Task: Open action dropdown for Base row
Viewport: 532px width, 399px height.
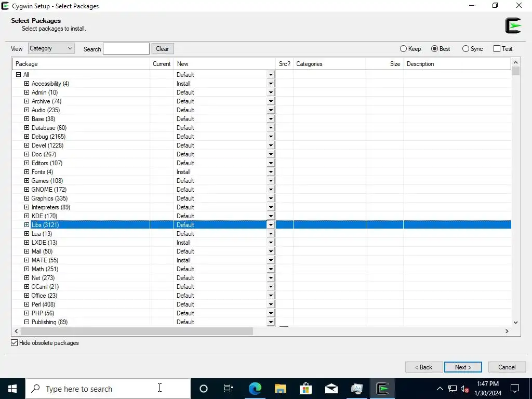Action: [x=271, y=119]
